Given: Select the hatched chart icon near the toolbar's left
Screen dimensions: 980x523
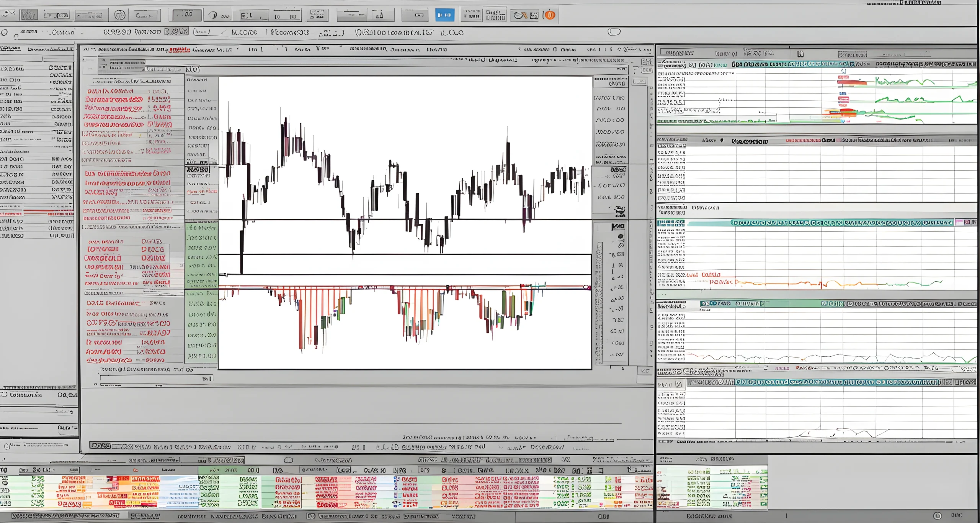Looking at the screenshot, I should [x=29, y=15].
